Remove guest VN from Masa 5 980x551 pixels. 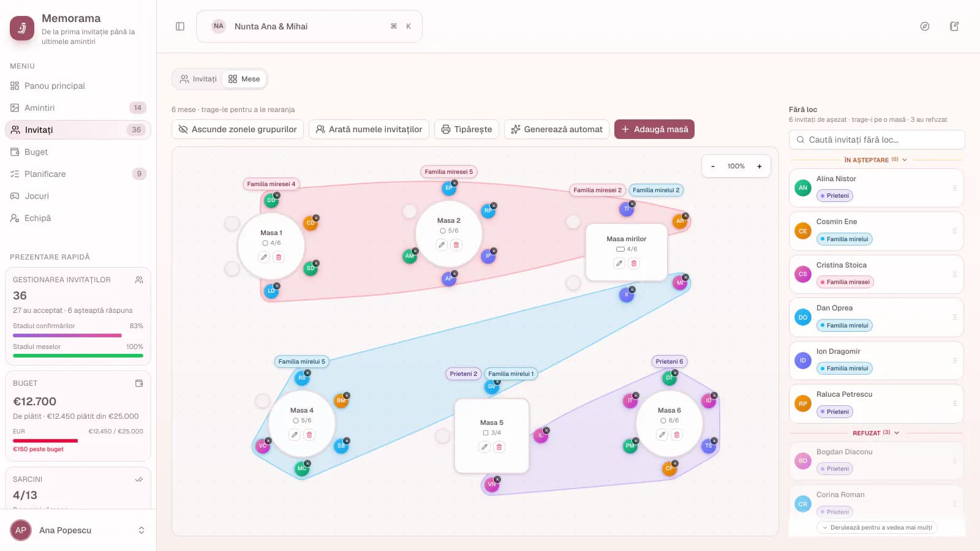coord(497,479)
